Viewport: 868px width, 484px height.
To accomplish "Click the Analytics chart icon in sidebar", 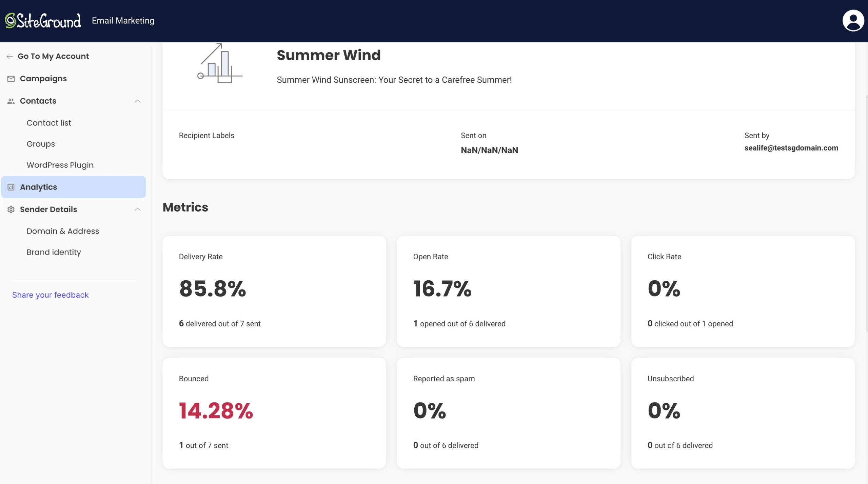I will 11,187.
